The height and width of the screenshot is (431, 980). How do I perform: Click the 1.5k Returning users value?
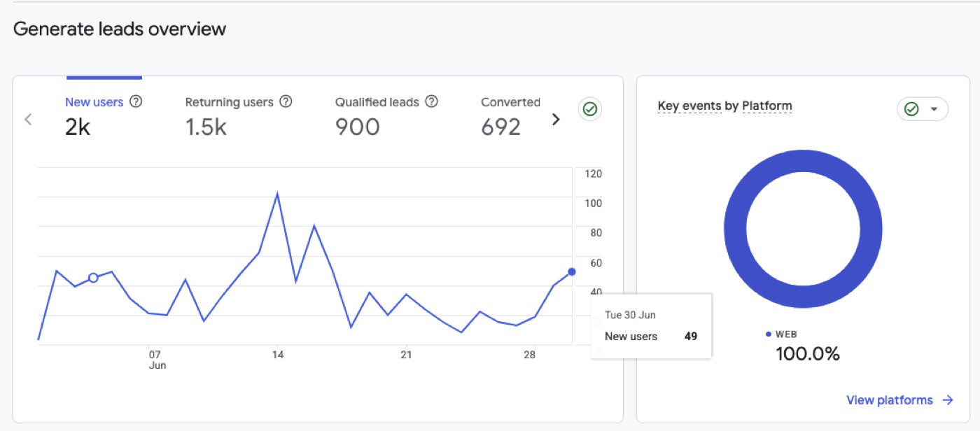206,127
